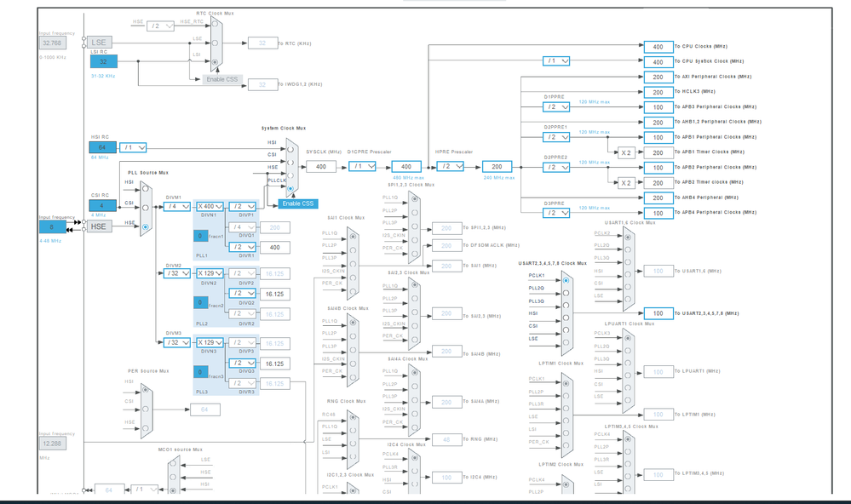Click the SYSCLK 400 MHz value box

pos(321,167)
